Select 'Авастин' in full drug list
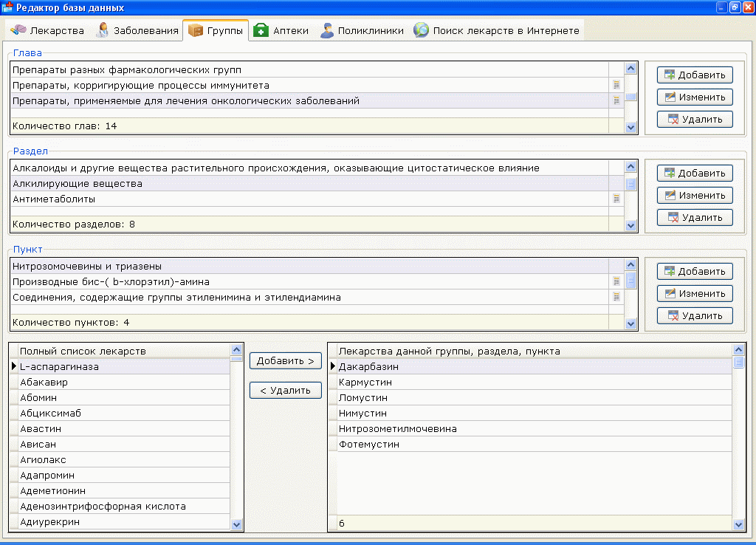756x545 pixels. (x=124, y=428)
